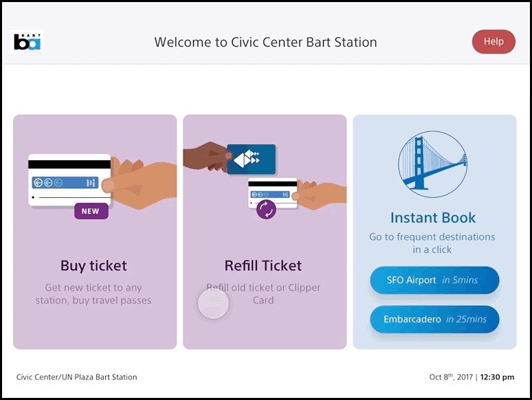Select the Buy ticket heading
This screenshot has height=400, width=532.
[94, 266]
